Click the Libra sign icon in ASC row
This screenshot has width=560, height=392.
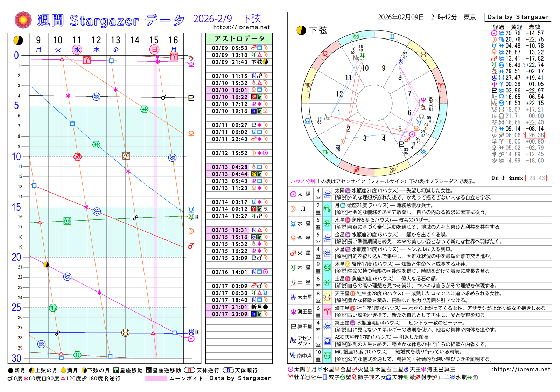click(x=327, y=341)
